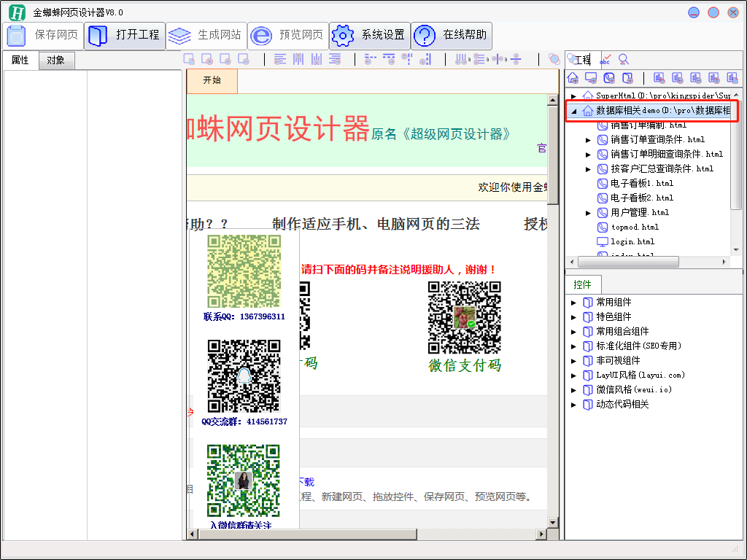Click the chart icon with page symbol
Viewport: 747px width, 560px height.
[x=732, y=77]
